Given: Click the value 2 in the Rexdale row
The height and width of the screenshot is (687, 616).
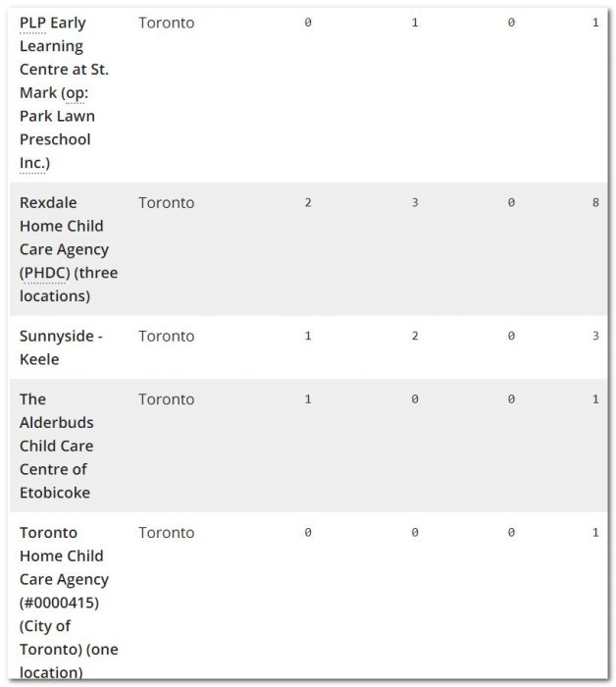Looking at the screenshot, I should (x=308, y=203).
